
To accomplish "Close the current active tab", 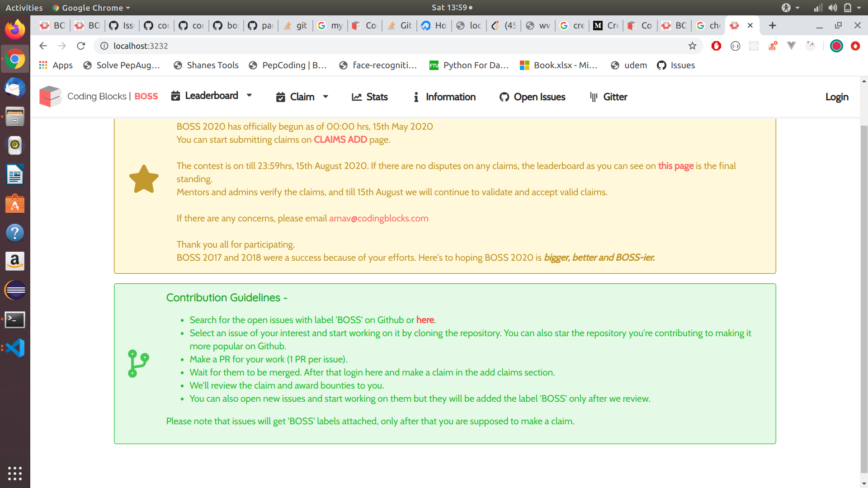I will coord(750,25).
